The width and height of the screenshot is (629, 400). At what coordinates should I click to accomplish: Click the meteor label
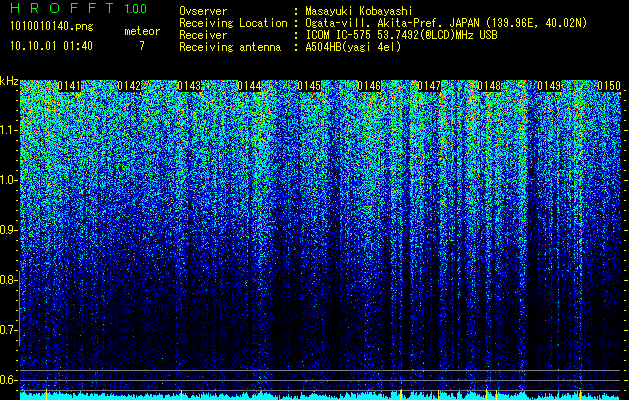pyautogui.click(x=142, y=32)
